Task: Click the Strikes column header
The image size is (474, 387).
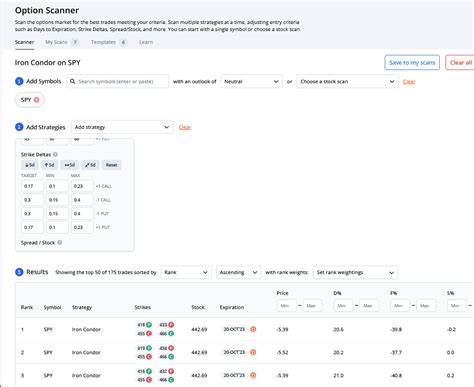Action: (x=143, y=307)
